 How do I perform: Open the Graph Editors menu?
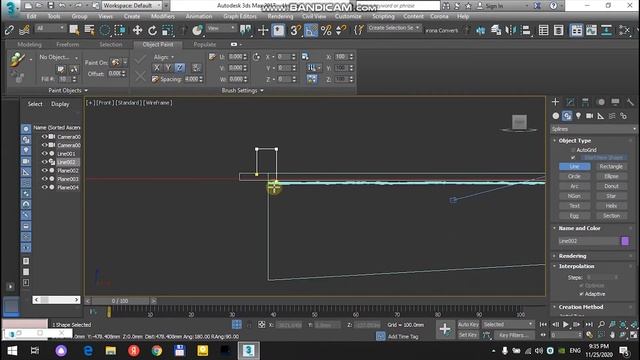click(240, 16)
